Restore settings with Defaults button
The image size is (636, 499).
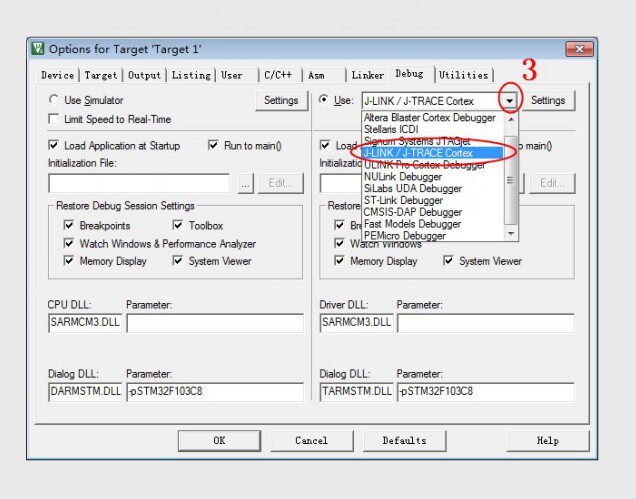(404, 441)
